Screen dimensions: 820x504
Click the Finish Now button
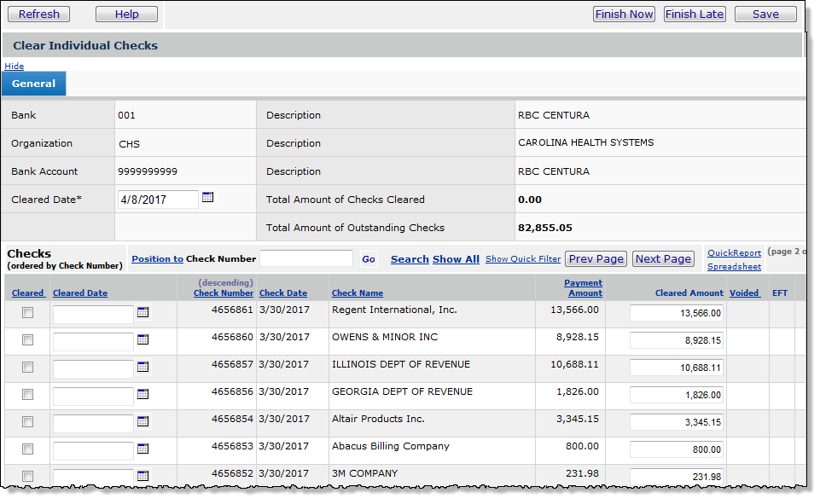coord(624,14)
